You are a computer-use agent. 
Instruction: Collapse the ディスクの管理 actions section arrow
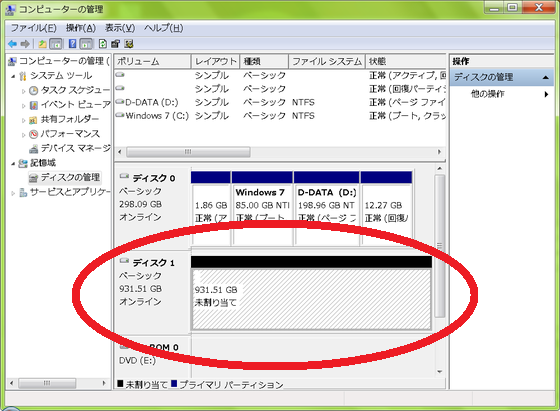point(545,77)
